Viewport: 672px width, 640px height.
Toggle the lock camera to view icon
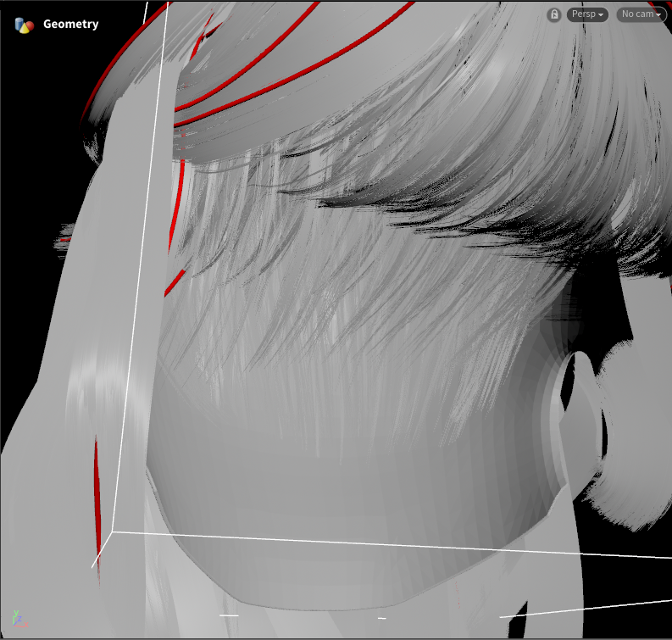tap(554, 15)
